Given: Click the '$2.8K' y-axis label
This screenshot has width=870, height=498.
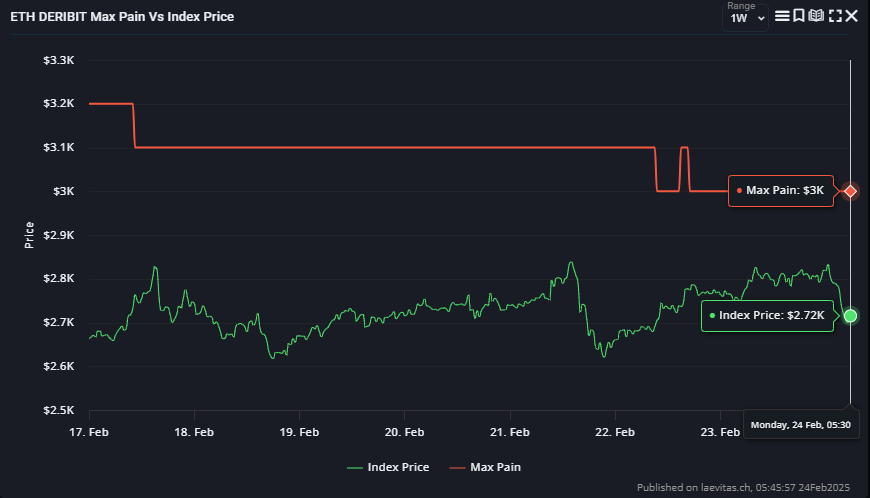Looking at the screenshot, I should pos(59,278).
